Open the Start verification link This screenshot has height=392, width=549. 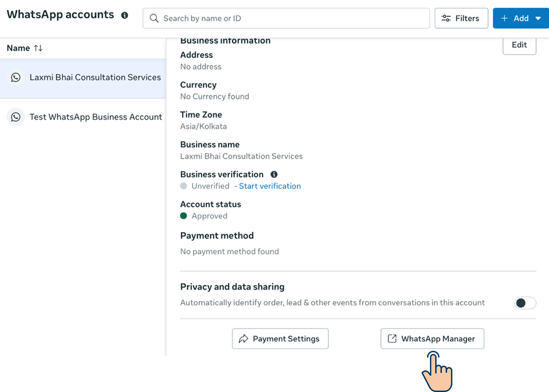click(270, 186)
